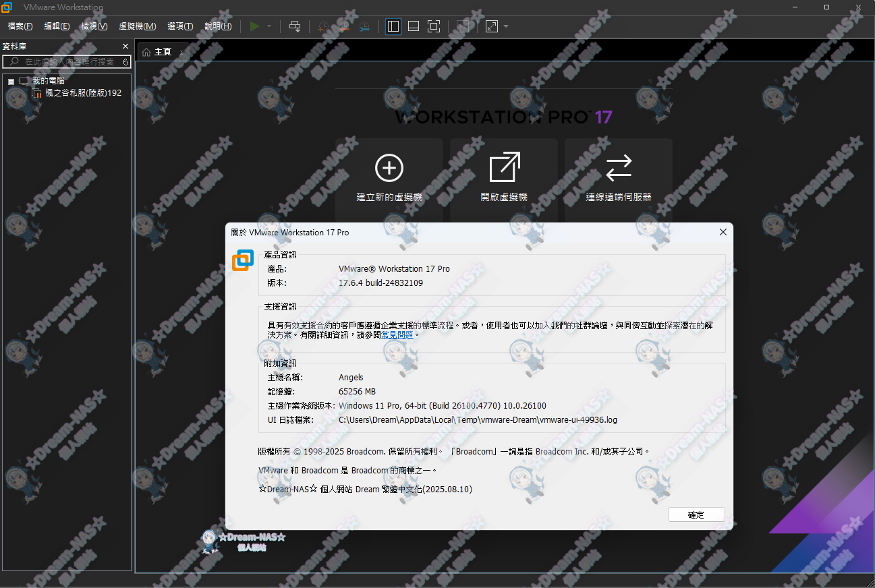Toggle the thumbnail bar view icon
This screenshot has width=875, height=588.
414,26
